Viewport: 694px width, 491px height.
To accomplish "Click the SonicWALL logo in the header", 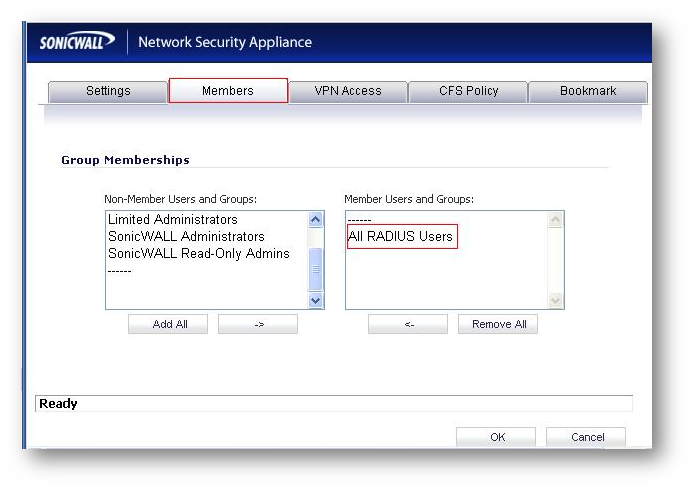I will (77, 42).
